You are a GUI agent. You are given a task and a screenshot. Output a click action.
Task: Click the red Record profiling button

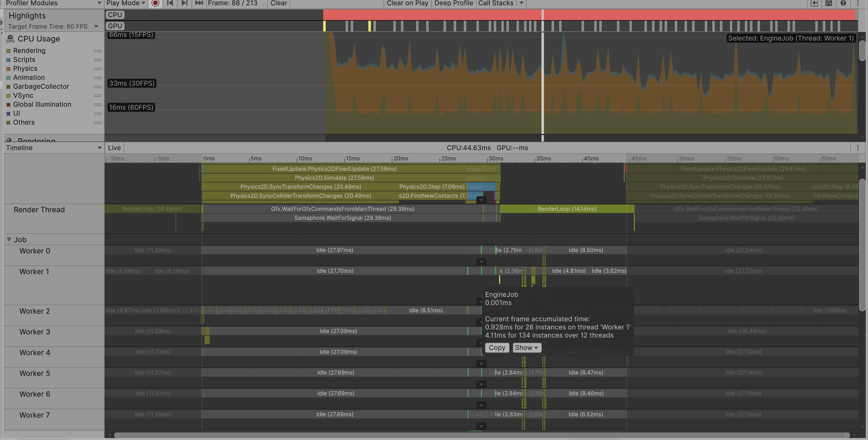pyautogui.click(x=155, y=3)
